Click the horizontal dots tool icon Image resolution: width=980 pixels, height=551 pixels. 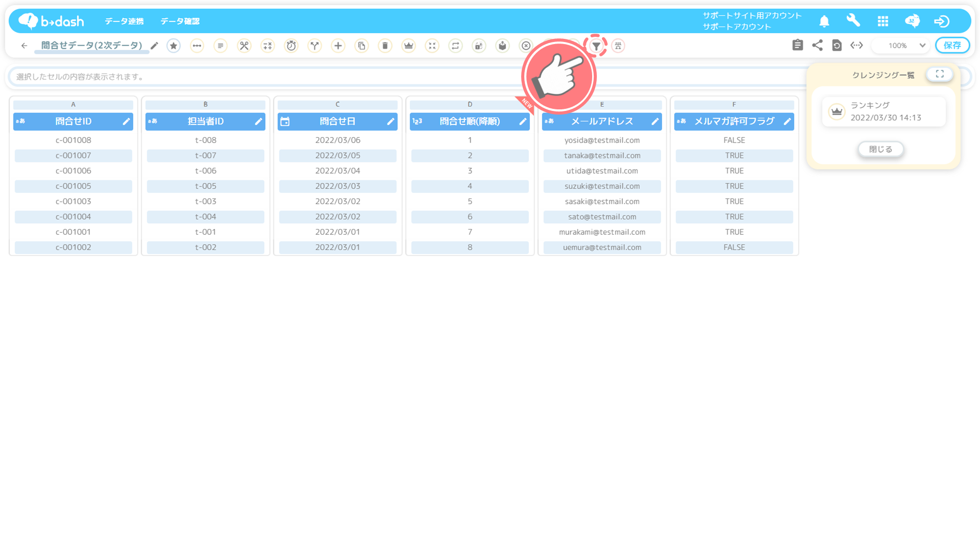(x=197, y=46)
